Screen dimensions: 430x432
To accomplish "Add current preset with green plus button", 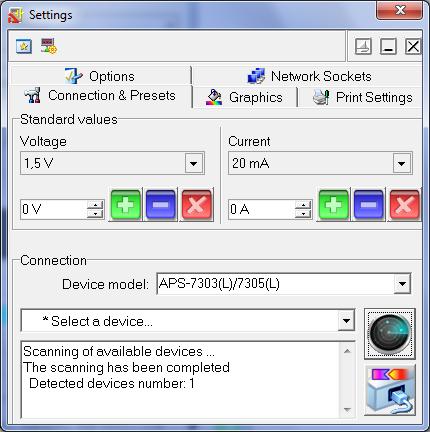I will point(333,205).
